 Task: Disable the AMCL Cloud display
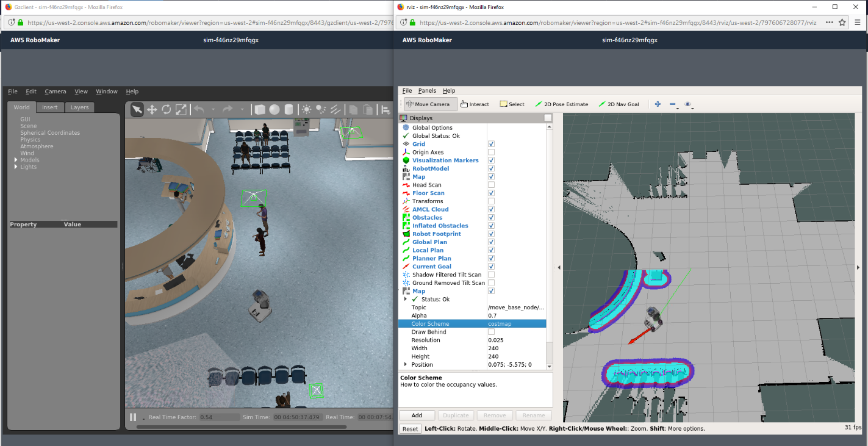pos(492,209)
